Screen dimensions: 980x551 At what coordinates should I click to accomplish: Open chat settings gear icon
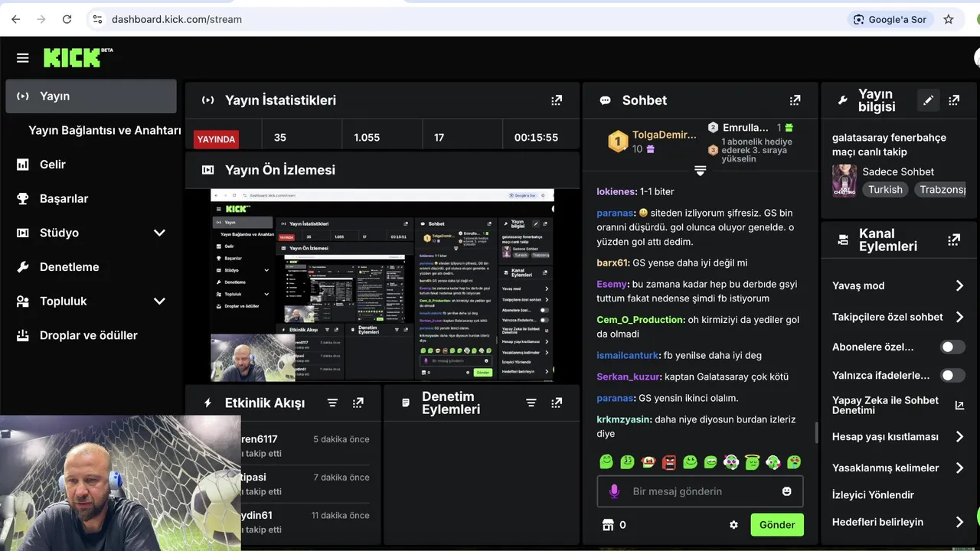pyautogui.click(x=733, y=525)
